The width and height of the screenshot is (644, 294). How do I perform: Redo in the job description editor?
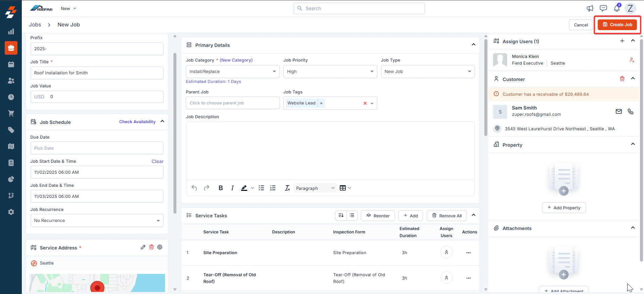pyautogui.click(x=207, y=188)
